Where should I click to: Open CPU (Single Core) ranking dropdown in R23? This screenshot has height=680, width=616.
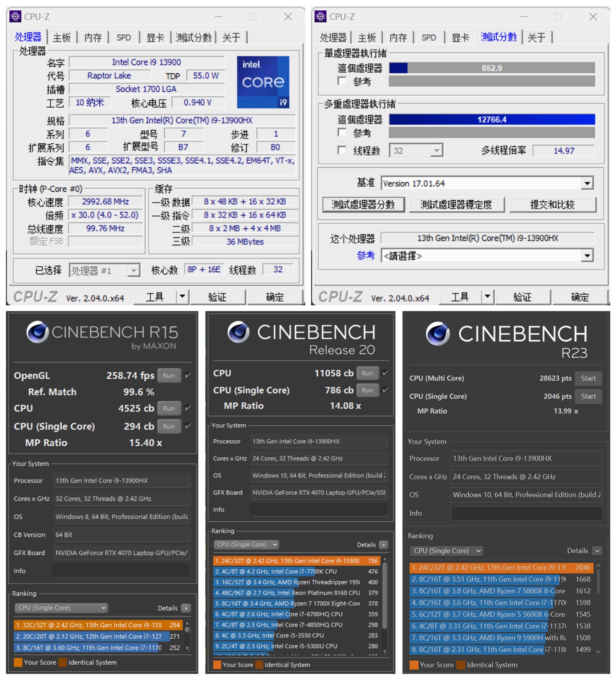click(446, 550)
